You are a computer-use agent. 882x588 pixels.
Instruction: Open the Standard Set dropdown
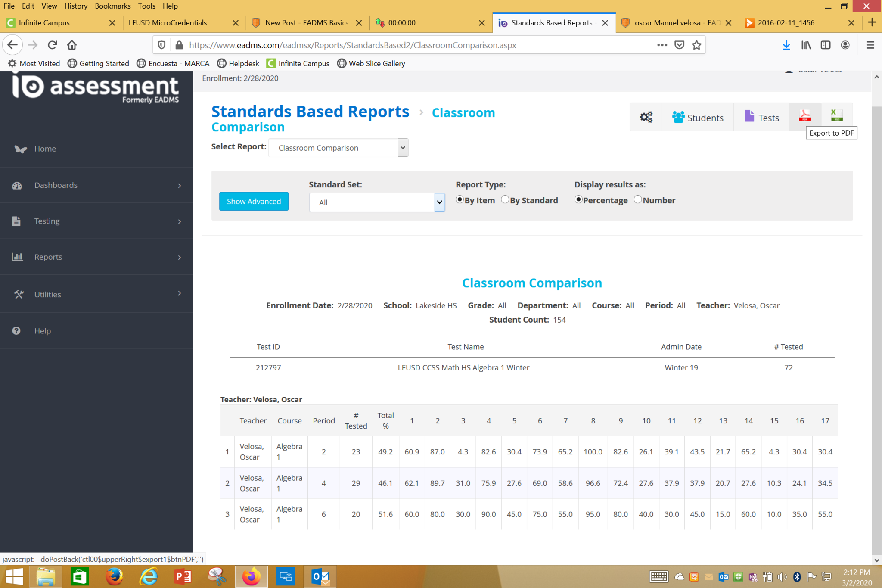click(377, 202)
